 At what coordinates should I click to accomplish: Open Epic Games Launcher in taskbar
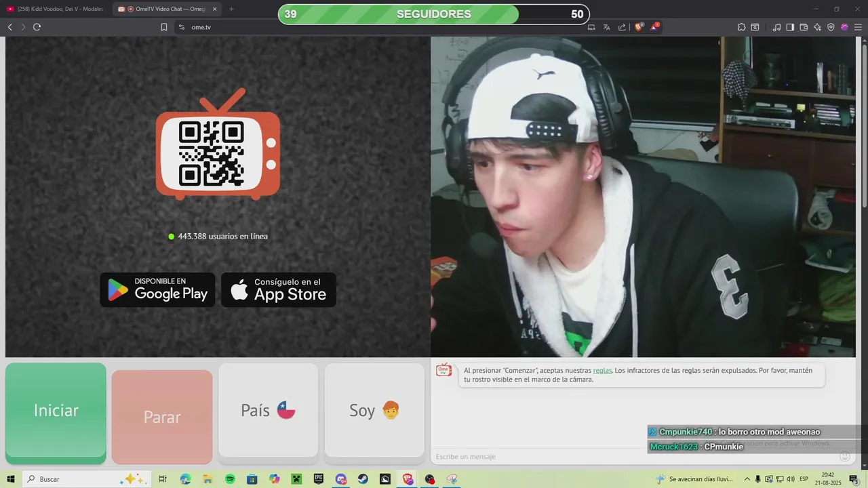click(319, 479)
